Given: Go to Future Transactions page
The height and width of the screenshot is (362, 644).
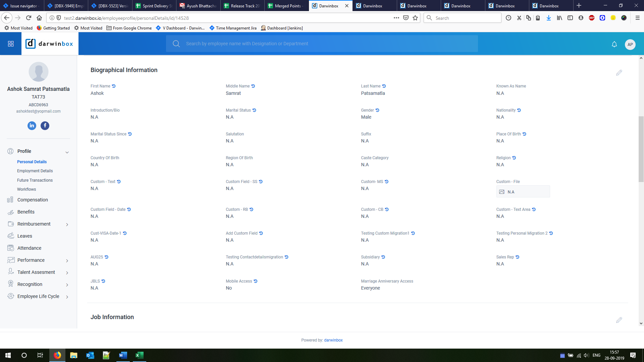Looking at the screenshot, I should 35,180.
